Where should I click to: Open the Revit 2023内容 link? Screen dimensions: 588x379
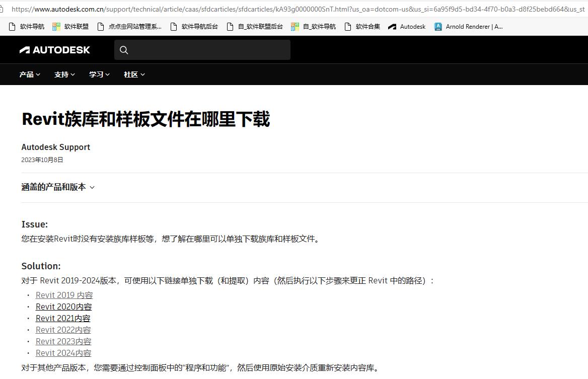[63, 341]
